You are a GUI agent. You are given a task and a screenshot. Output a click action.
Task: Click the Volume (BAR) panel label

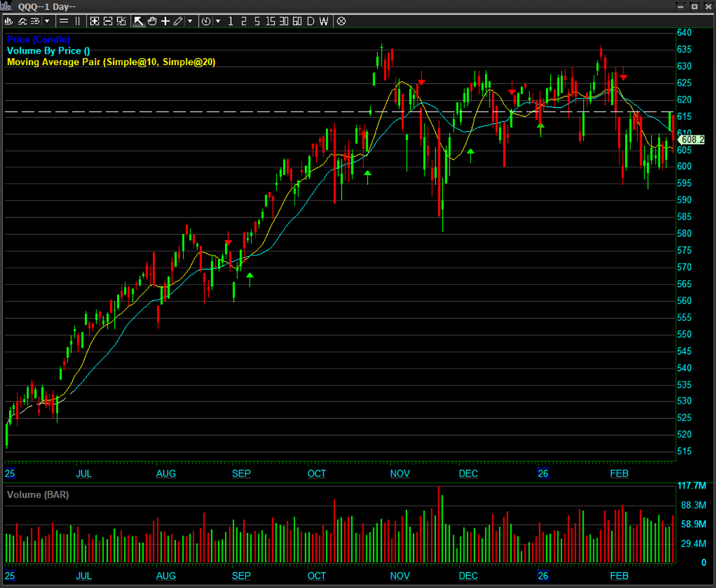click(37, 495)
